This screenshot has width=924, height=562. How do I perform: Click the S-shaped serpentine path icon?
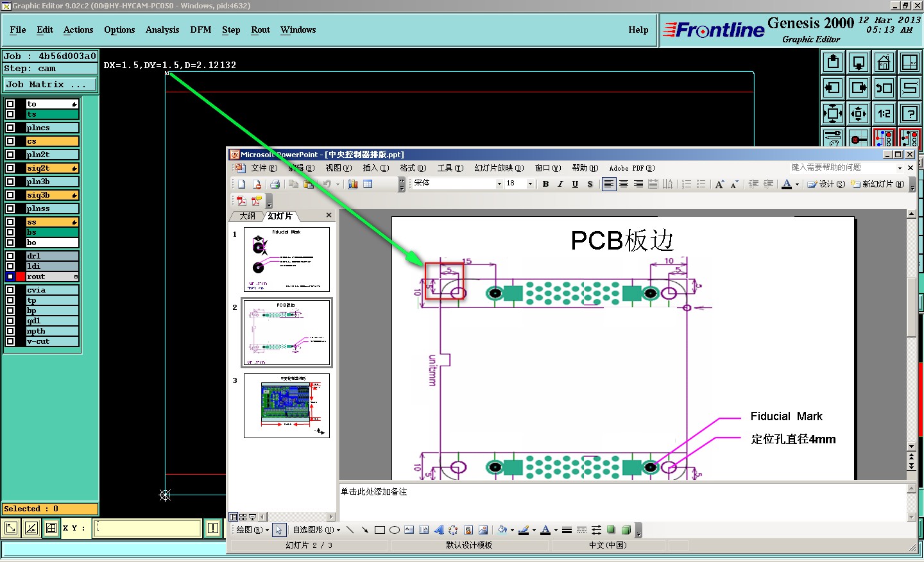[910, 88]
